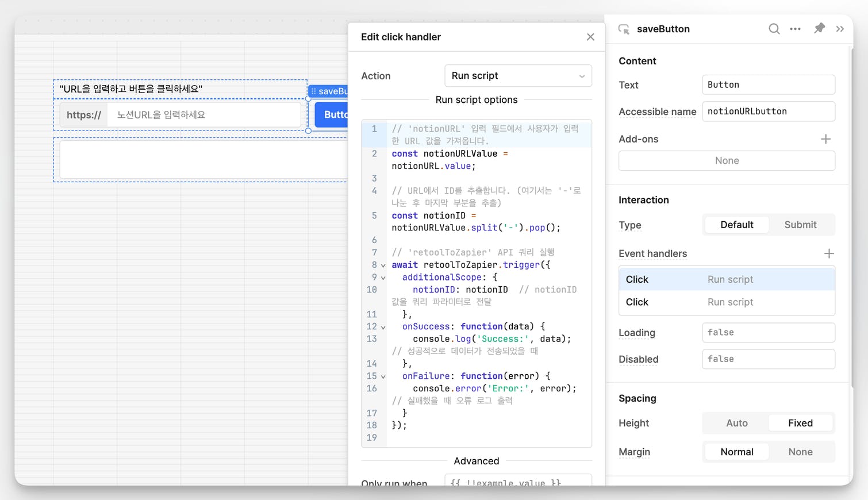Set Margin to None
Screen dimensions: 868x500
tap(800, 452)
